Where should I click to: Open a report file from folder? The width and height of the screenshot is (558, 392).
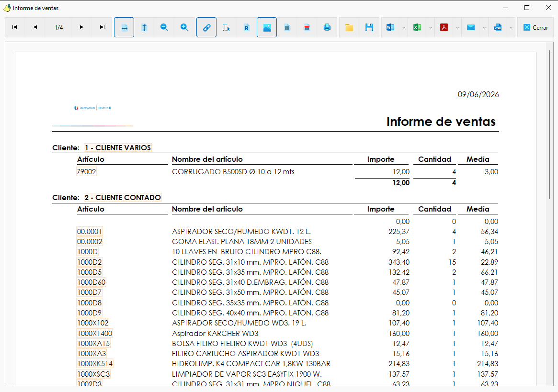pos(349,27)
